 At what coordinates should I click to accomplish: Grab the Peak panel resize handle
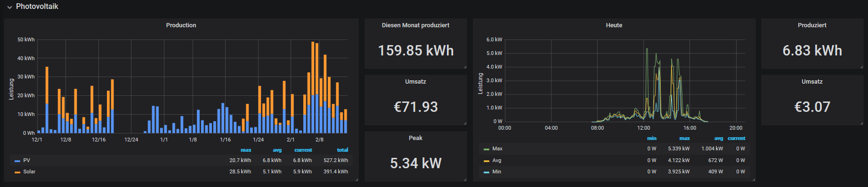465,179
